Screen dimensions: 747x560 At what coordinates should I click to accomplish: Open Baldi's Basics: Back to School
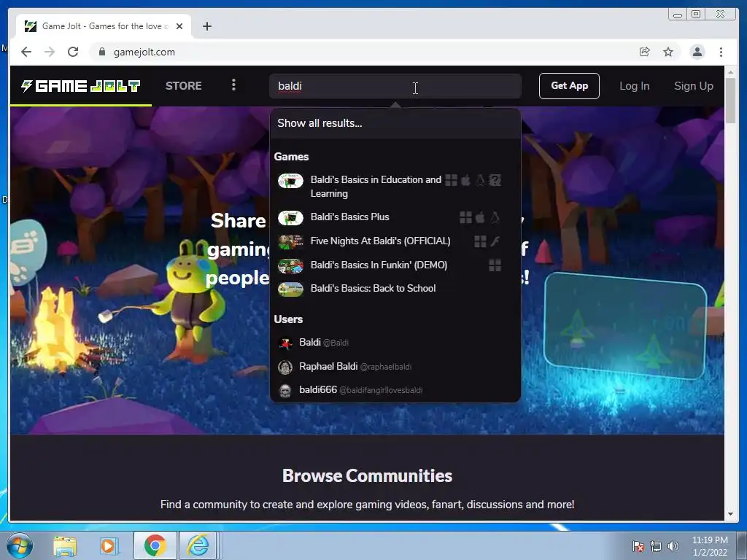pos(395,289)
